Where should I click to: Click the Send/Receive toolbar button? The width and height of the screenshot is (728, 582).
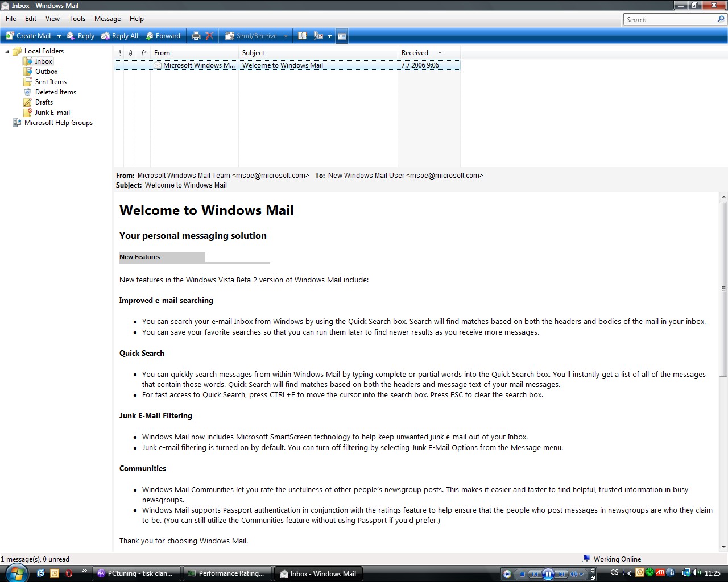click(x=251, y=36)
